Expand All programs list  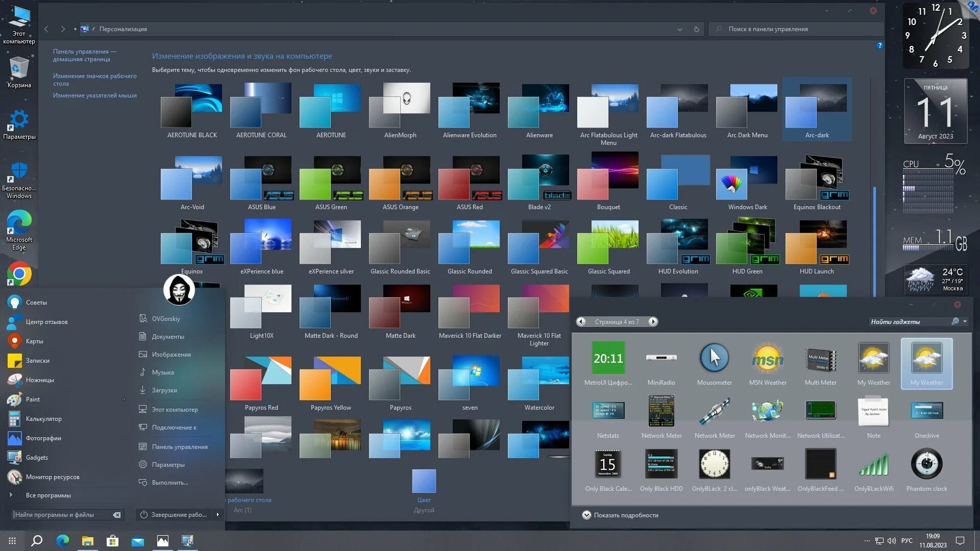coord(48,495)
